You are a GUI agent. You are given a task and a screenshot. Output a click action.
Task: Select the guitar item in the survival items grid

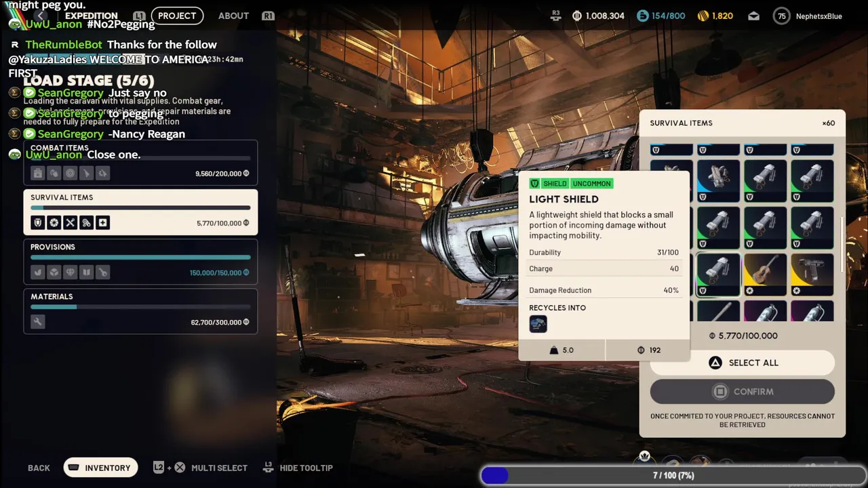tap(766, 274)
